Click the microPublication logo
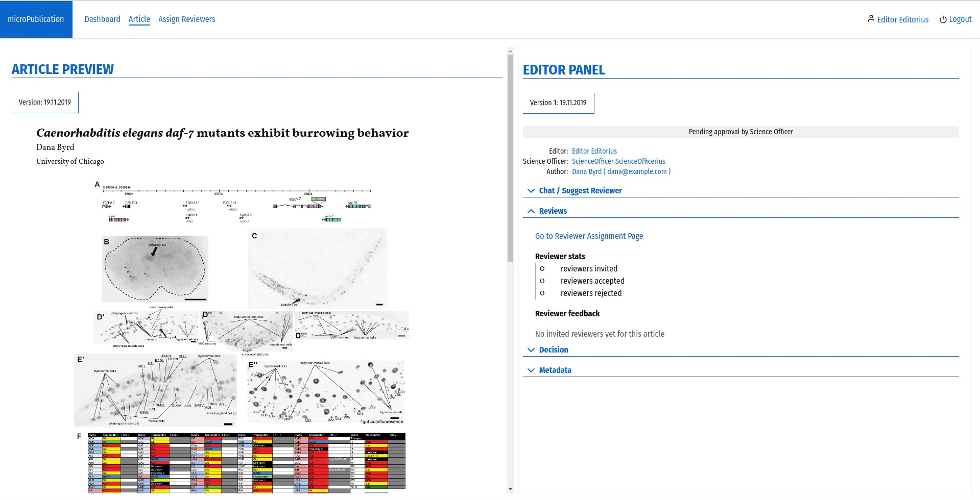 pyautogui.click(x=36, y=19)
